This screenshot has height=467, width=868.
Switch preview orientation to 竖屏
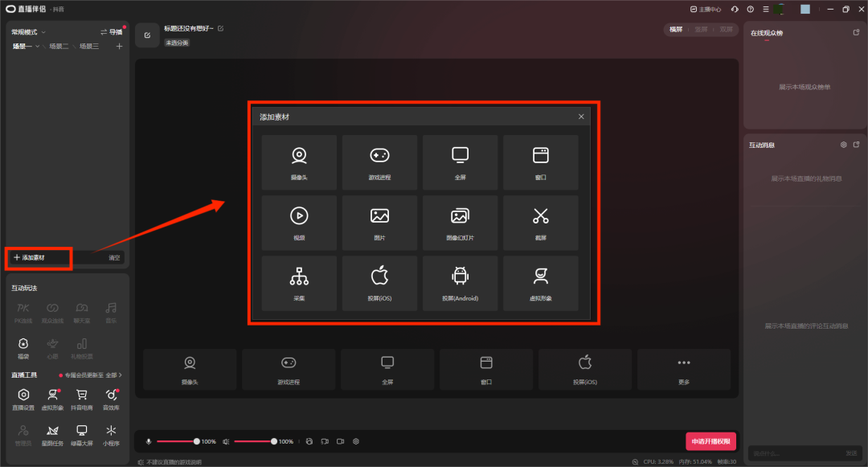[702, 30]
